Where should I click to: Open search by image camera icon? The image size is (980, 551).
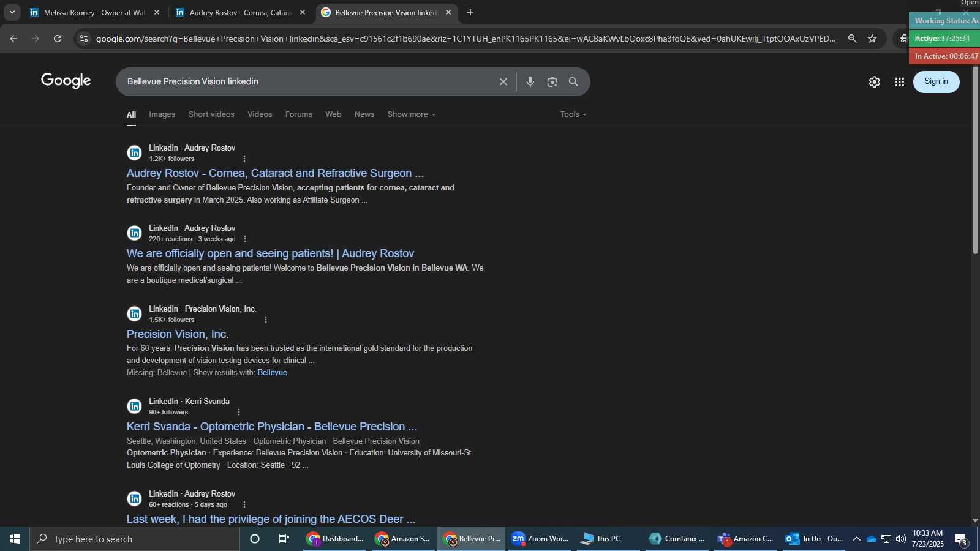click(x=552, y=81)
